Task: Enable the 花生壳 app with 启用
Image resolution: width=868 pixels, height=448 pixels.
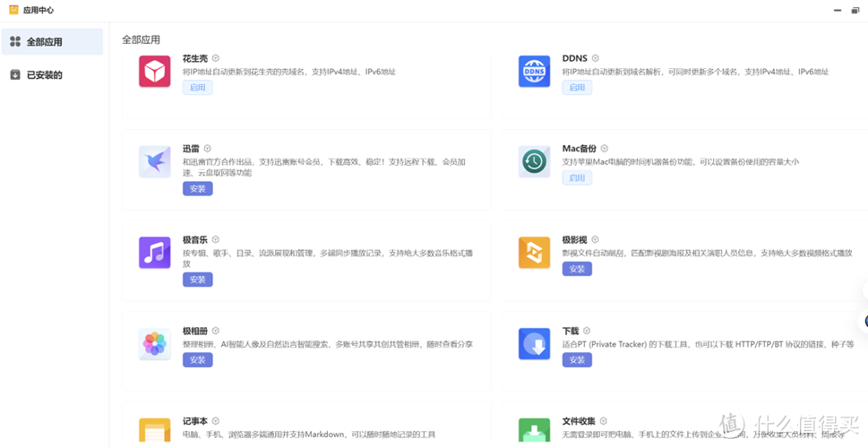Action: [198, 88]
